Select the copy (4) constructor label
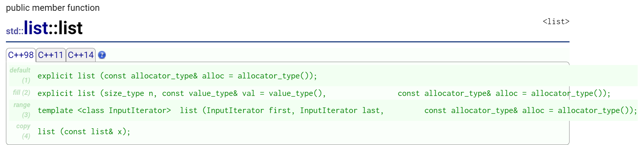This screenshot has height=145, width=644. tap(23, 131)
